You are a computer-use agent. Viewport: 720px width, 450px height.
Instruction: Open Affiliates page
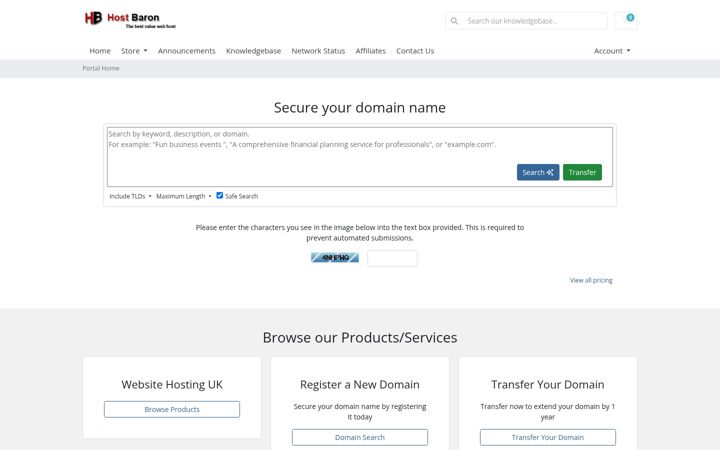(371, 51)
